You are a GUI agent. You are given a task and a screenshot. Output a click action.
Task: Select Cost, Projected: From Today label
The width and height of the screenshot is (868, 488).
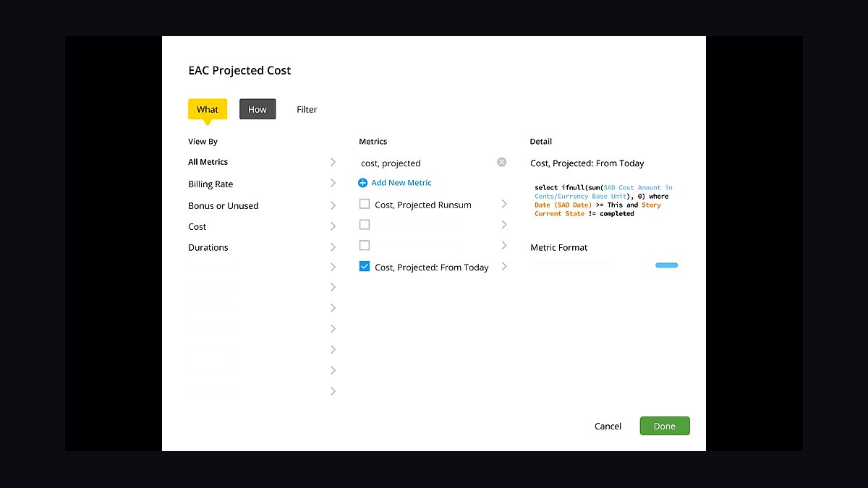(432, 267)
